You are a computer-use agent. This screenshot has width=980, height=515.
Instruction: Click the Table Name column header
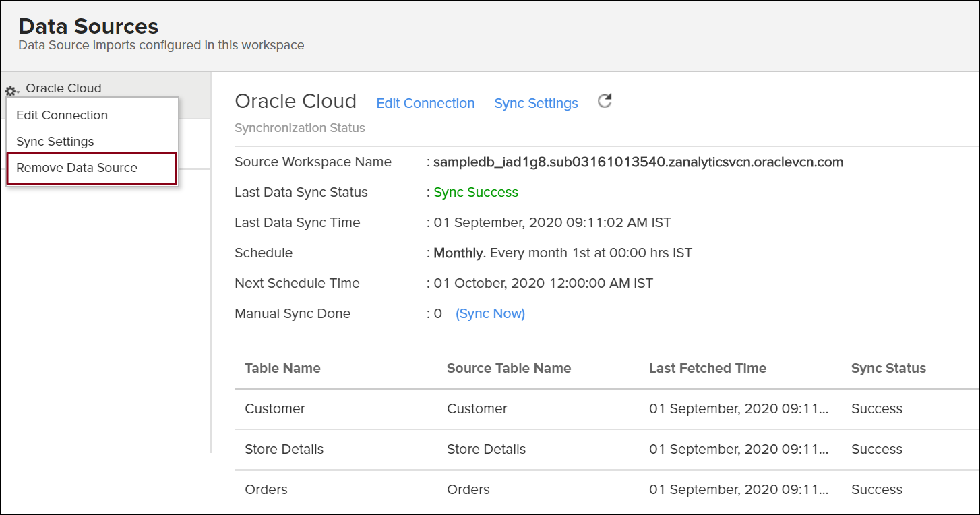point(282,368)
